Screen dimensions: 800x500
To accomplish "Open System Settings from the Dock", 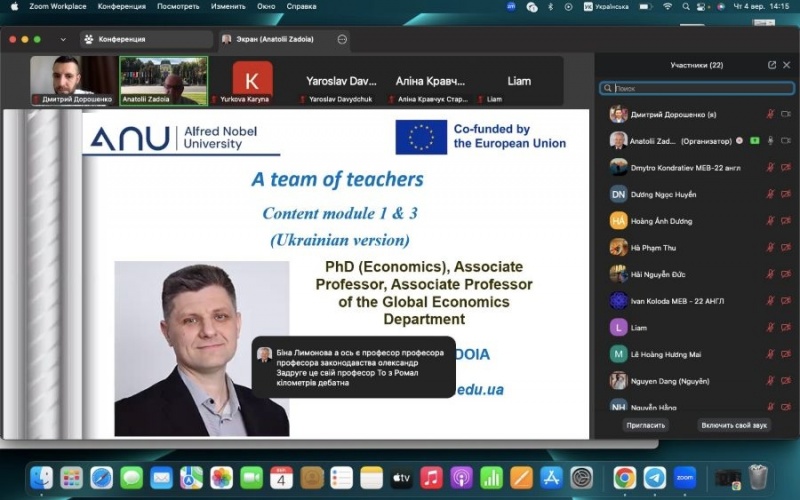I will click(582, 478).
